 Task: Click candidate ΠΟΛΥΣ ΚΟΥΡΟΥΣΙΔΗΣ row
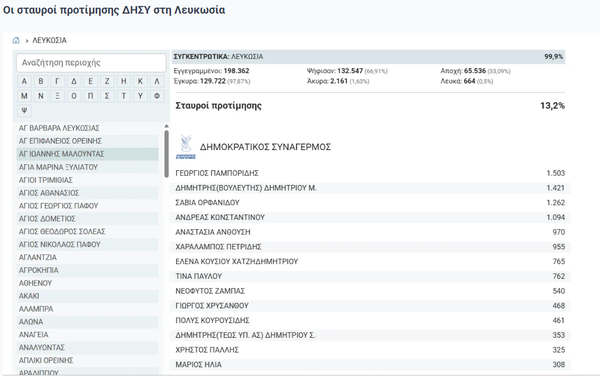coord(370,320)
